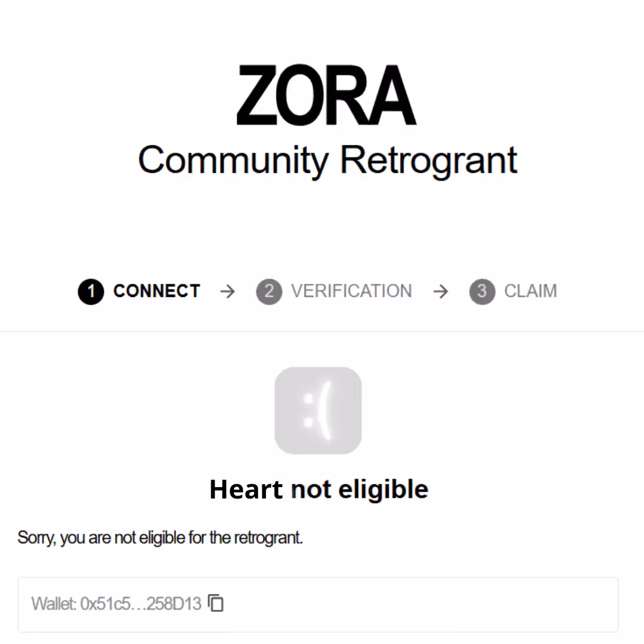The height and width of the screenshot is (644, 644).
Task: Click the Heart not eligible heading
Action: point(318,489)
